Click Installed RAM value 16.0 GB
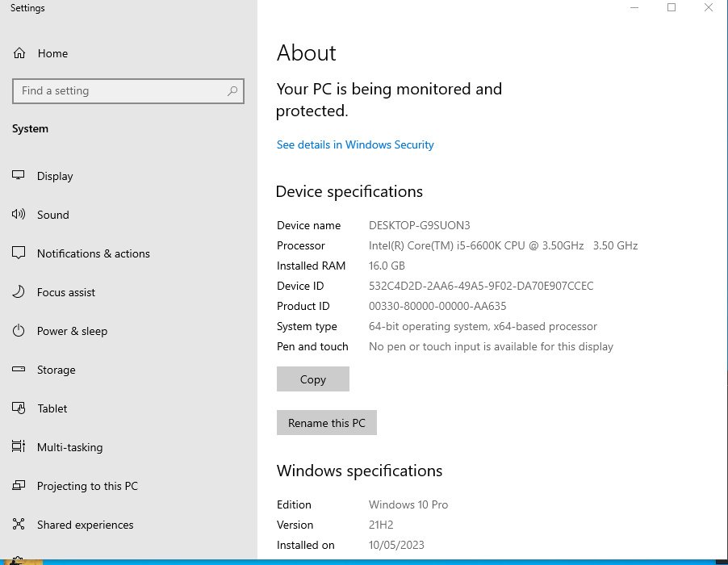 (387, 266)
